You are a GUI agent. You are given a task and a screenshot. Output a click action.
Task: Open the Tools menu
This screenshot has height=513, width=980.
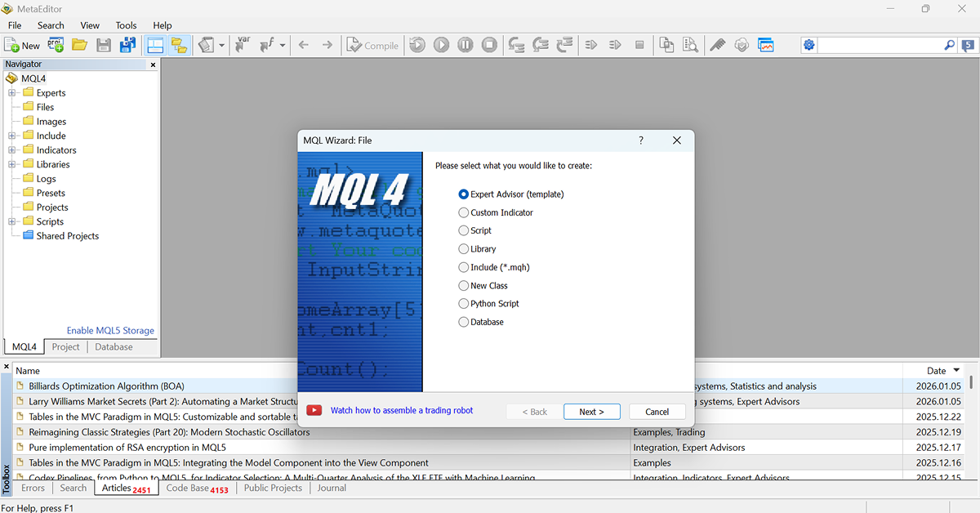pyautogui.click(x=126, y=25)
